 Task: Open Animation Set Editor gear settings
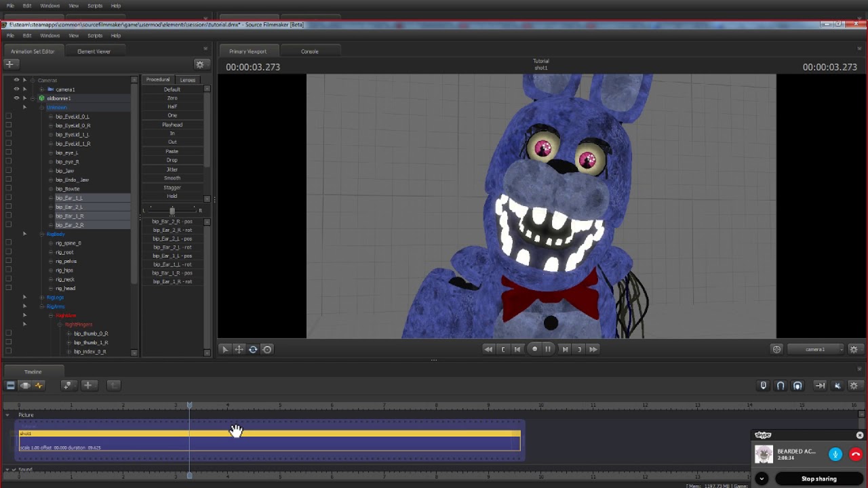click(x=199, y=64)
